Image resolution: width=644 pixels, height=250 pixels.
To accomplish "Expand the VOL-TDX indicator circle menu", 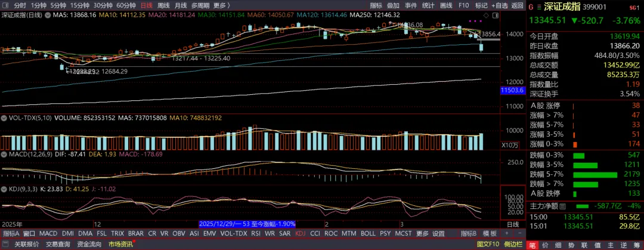I will tap(5, 118).
